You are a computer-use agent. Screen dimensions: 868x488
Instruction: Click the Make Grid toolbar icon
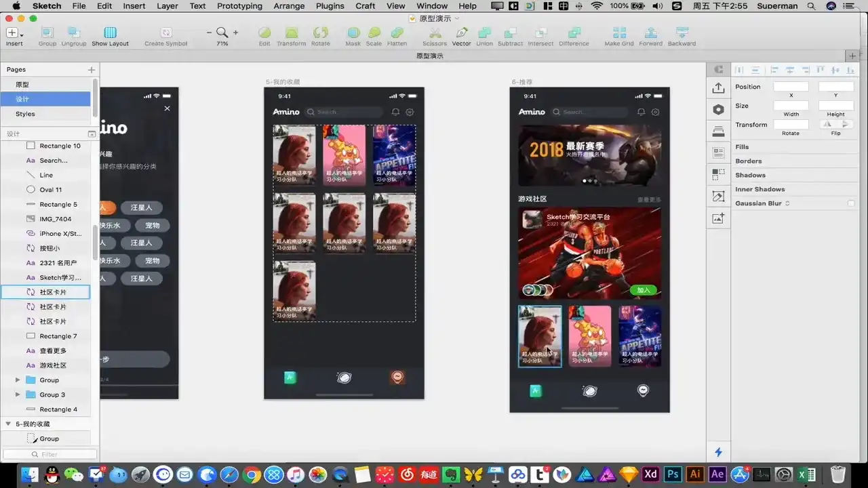618,33
